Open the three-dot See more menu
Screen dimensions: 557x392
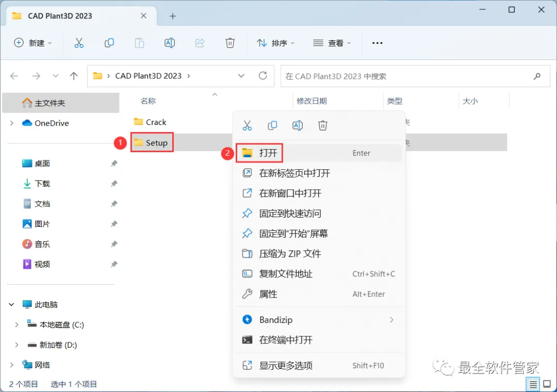click(377, 43)
